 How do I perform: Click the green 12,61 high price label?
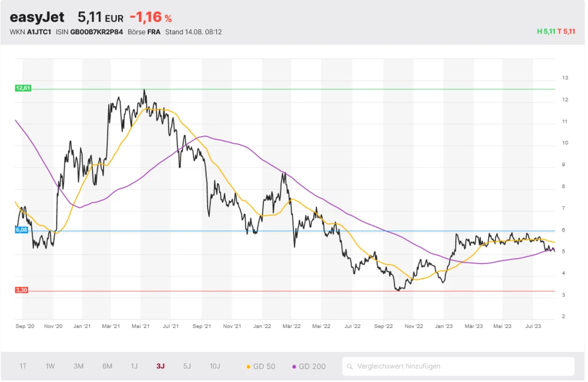click(x=23, y=88)
